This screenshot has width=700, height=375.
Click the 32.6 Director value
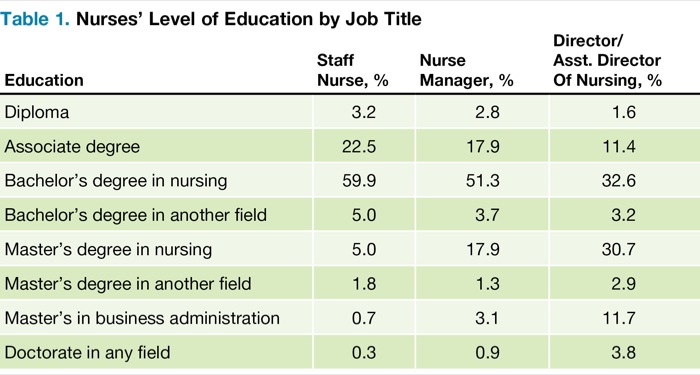[619, 181]
